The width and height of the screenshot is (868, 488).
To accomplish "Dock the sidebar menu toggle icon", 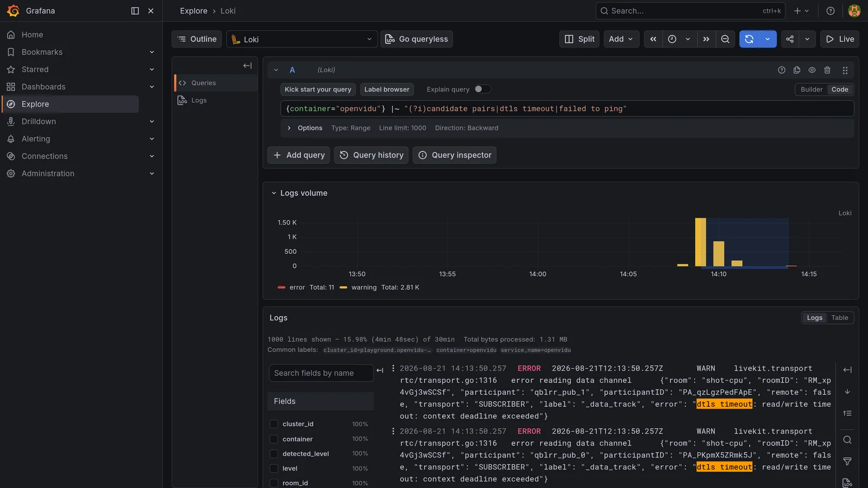I will pyautogui.click(x=135, y=11).
